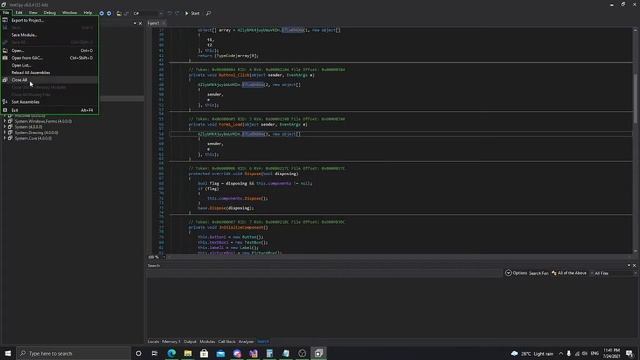Open the search Options button

click(516, 273)
